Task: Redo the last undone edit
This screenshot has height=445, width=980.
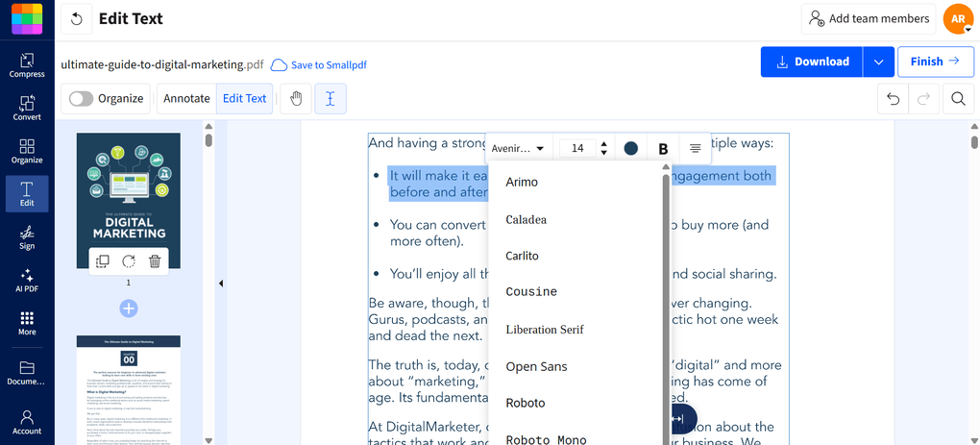Action: [x=923, y=99]
